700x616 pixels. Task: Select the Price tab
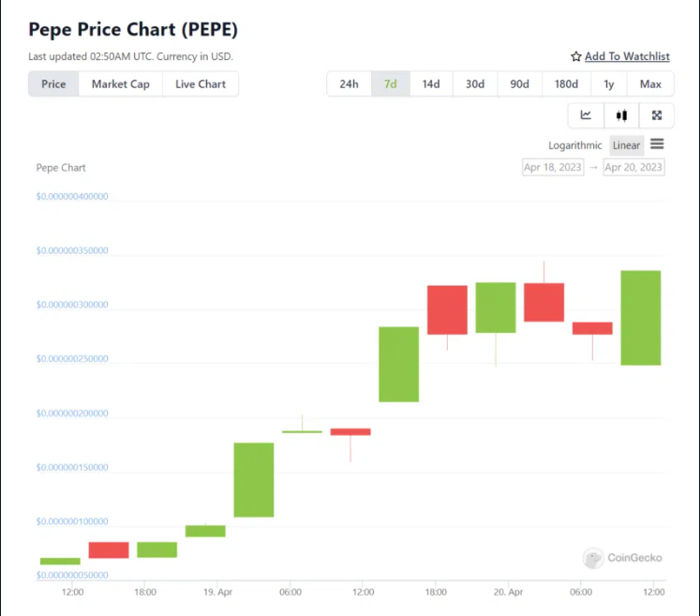pos(53,84)
